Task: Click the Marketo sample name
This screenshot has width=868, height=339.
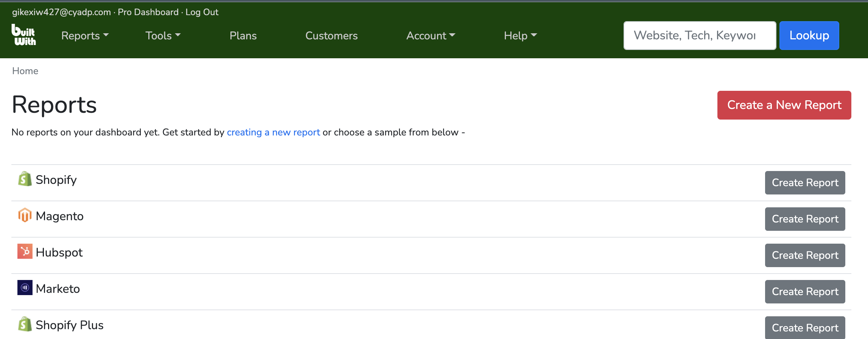Action: [x=58, y=289]
